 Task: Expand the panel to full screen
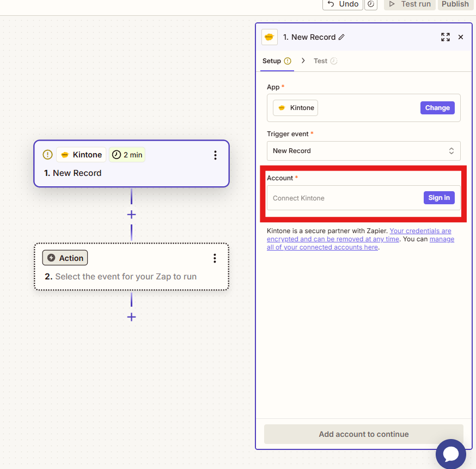click(x=446, y=37)
